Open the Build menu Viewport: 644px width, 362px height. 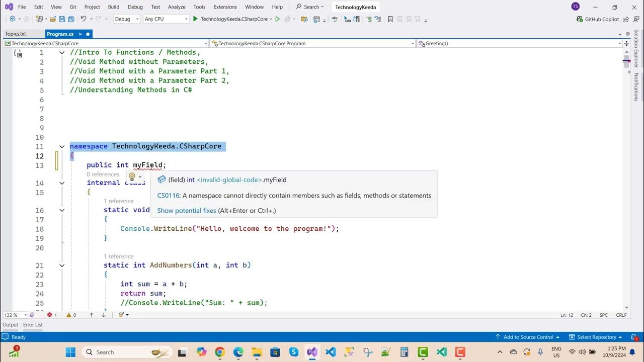[x=114, y=7]
